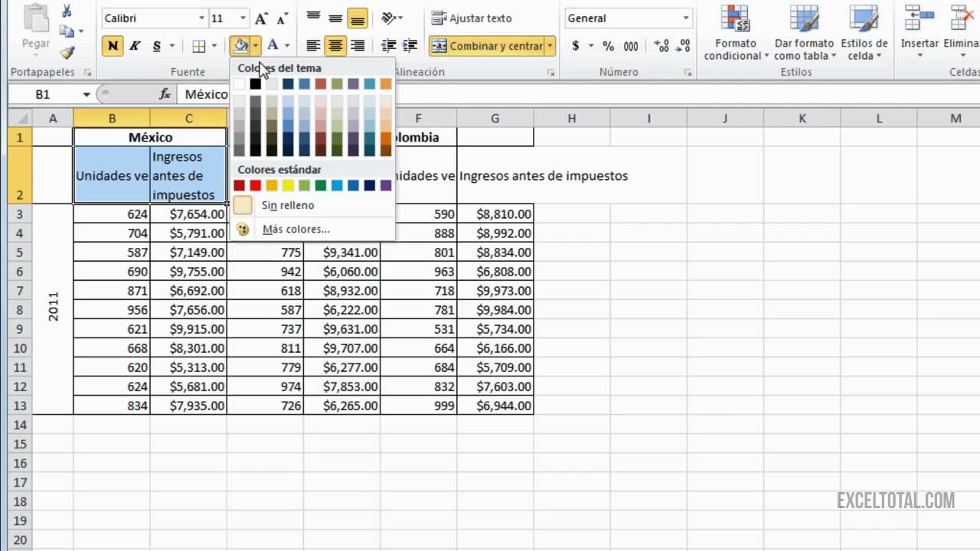Pick the yellow standard color swatch
Viewport: 980px width, 551px height.
coord(288,185)
